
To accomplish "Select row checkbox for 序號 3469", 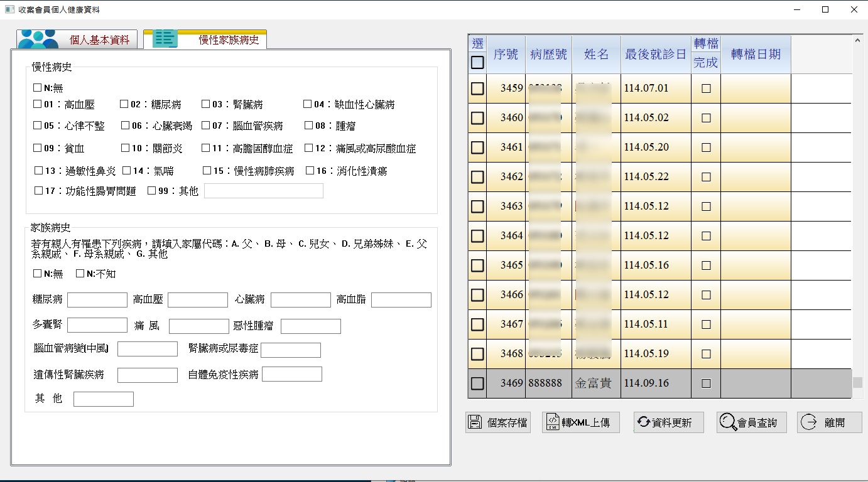I will pos(477,383).
